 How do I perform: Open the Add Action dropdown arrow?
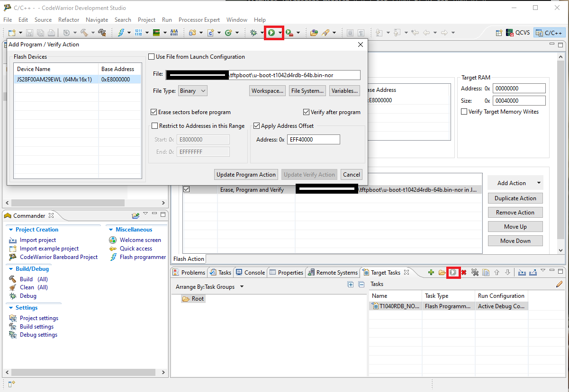539,183
